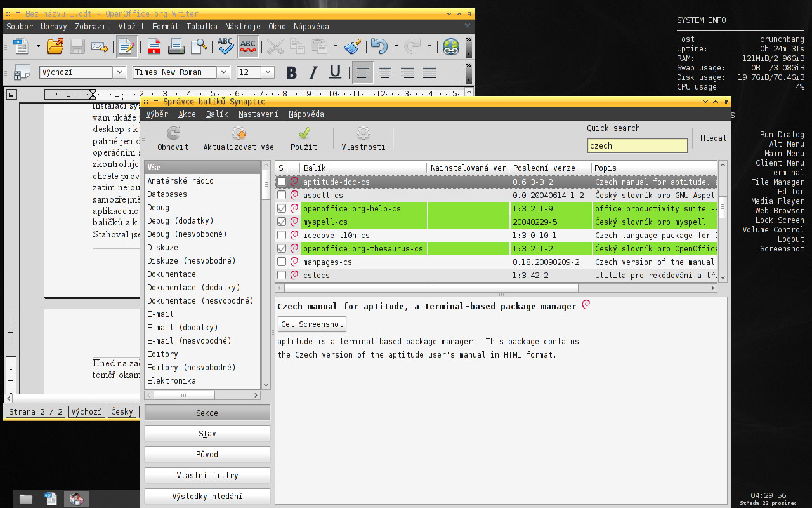The height and width of the screenshot is (508, 812).
Task: Open Page Preview icon in Writer
Action: coord(199,46)
